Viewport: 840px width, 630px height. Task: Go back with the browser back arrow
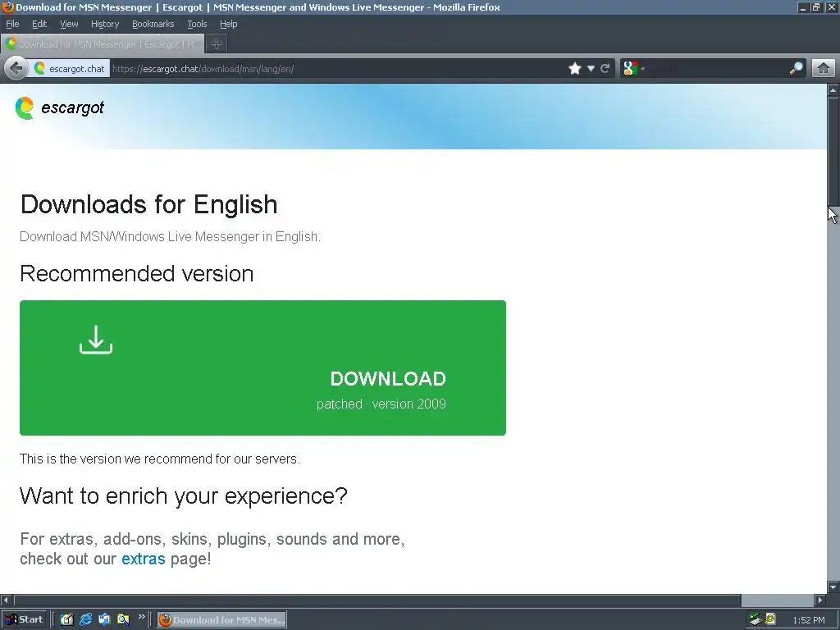click(16, 69)
